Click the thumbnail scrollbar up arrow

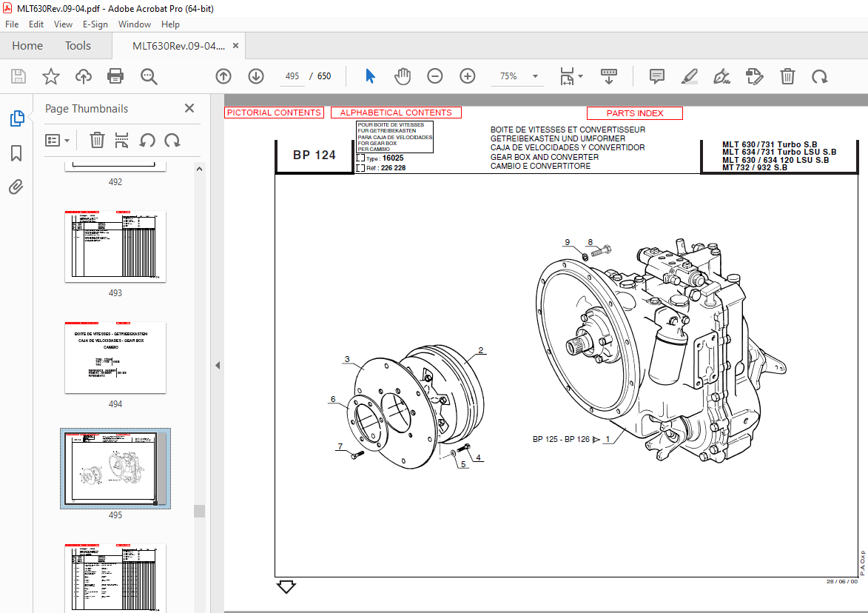point(199,169)
